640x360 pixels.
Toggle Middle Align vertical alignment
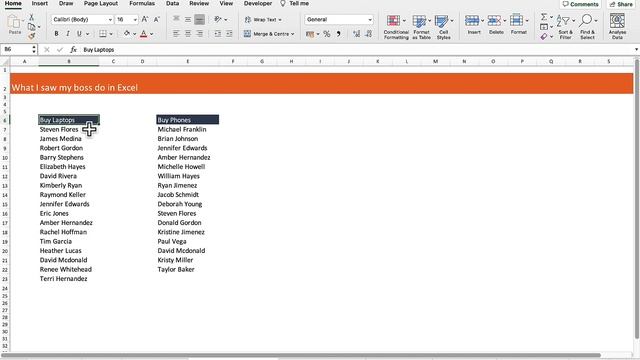click(x=188, y=19)
